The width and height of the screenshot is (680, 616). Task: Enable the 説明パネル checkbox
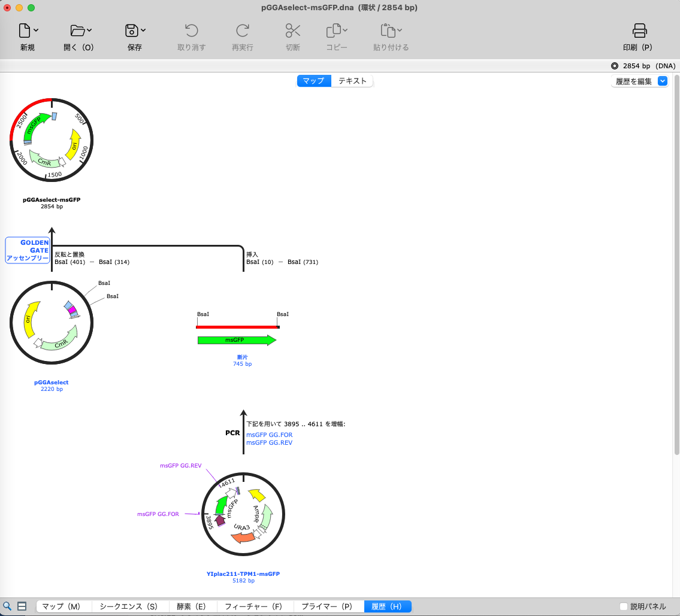coord(624,606)
